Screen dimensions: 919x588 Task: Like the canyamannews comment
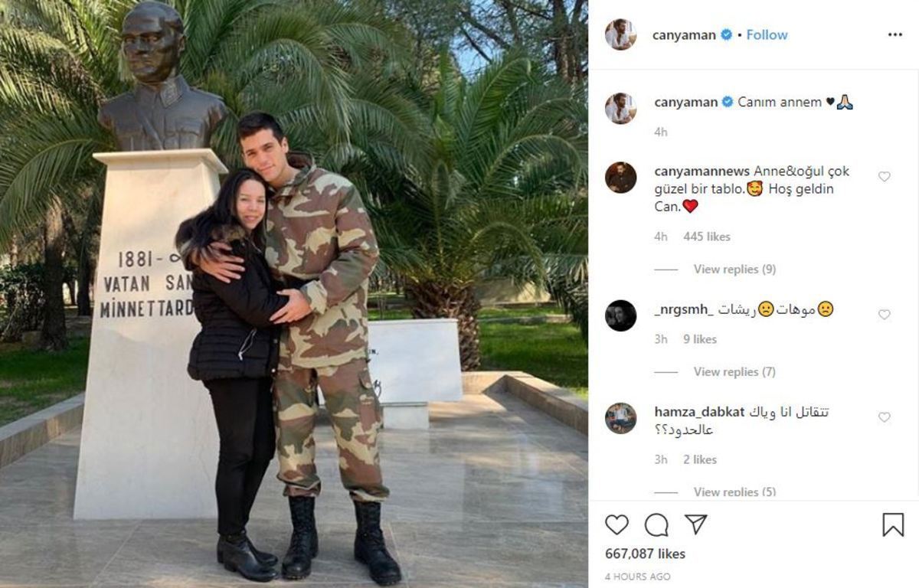tap(884, 177)
